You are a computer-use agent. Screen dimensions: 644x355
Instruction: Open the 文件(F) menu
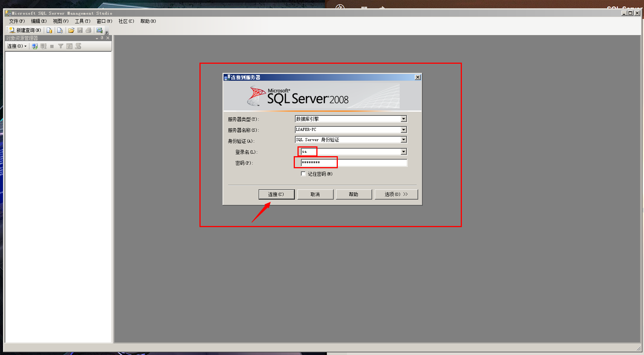click(17, 21)
